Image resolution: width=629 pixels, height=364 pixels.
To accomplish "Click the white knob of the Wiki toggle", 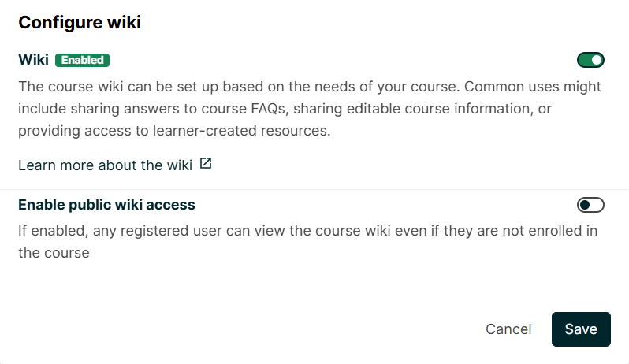I will point(597,60).
